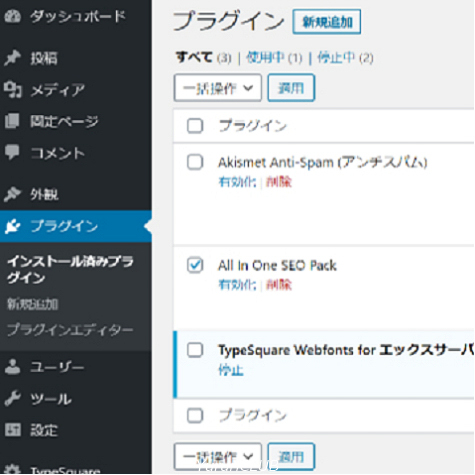
Task: Check the Akismet Anti-Spam checkbox
Action: 195,162
